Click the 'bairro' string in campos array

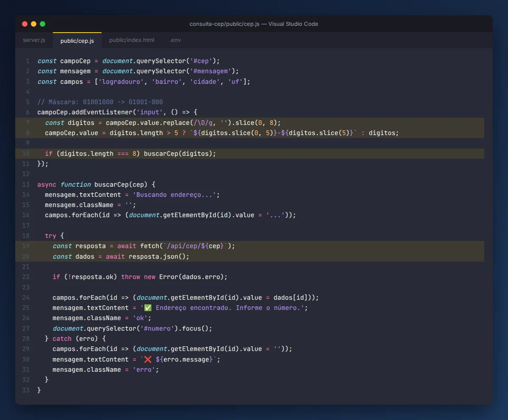(167, 82)
